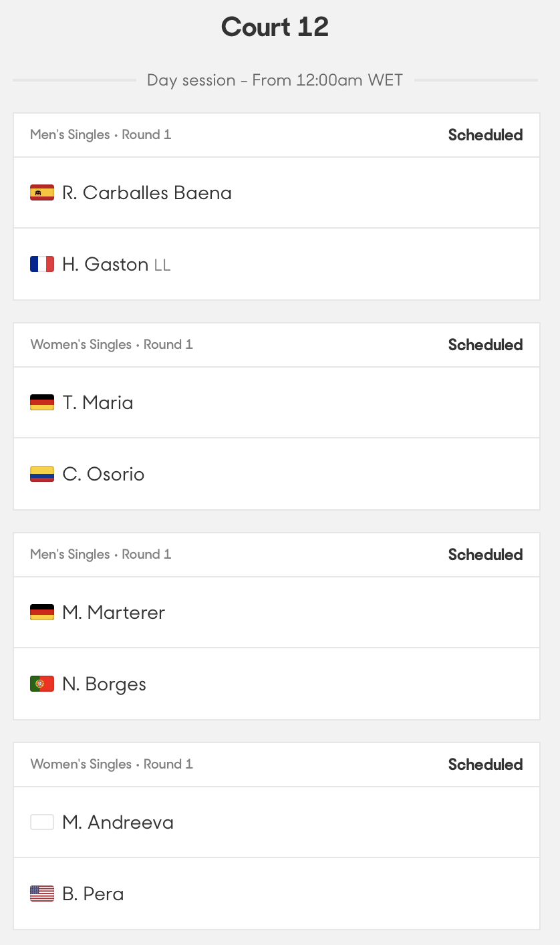Click the Portuguese flag next to N. Borges
560x945 pixels.
[42, 684]
